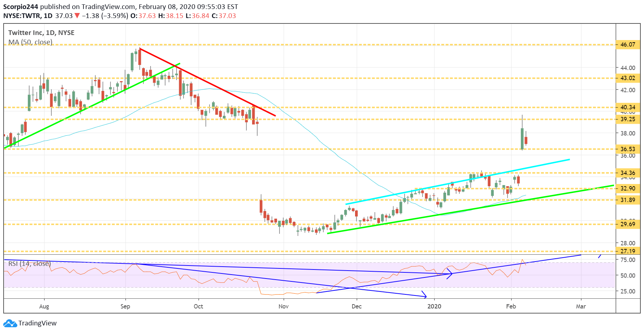This screenshot has height=333, width=644.
Task: Select the 40.34 price level label
Action: [628, 107]
